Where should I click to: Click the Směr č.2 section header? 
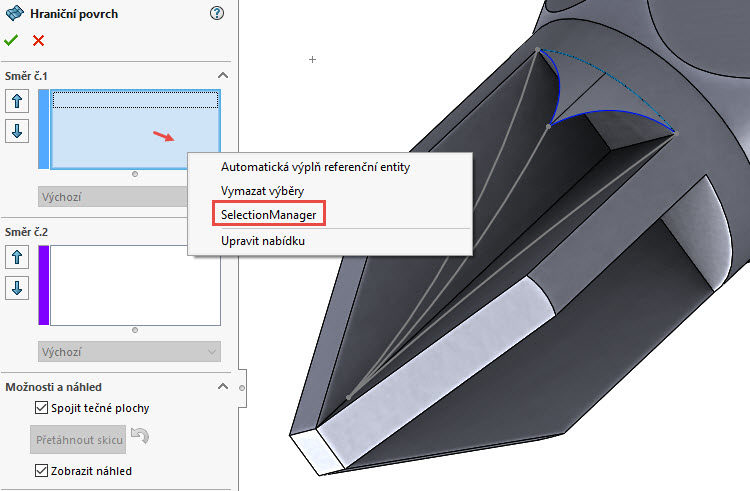pos(26,232)
